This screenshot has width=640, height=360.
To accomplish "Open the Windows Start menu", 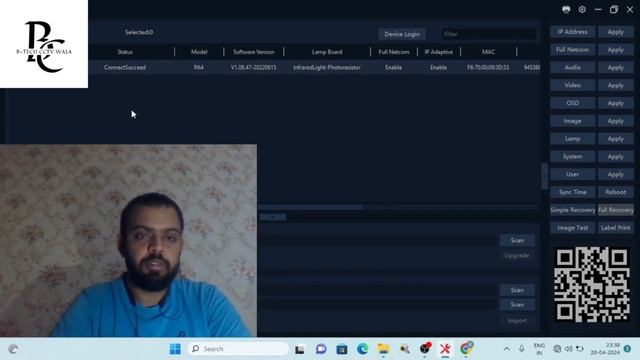I will [x=175, y=349].
